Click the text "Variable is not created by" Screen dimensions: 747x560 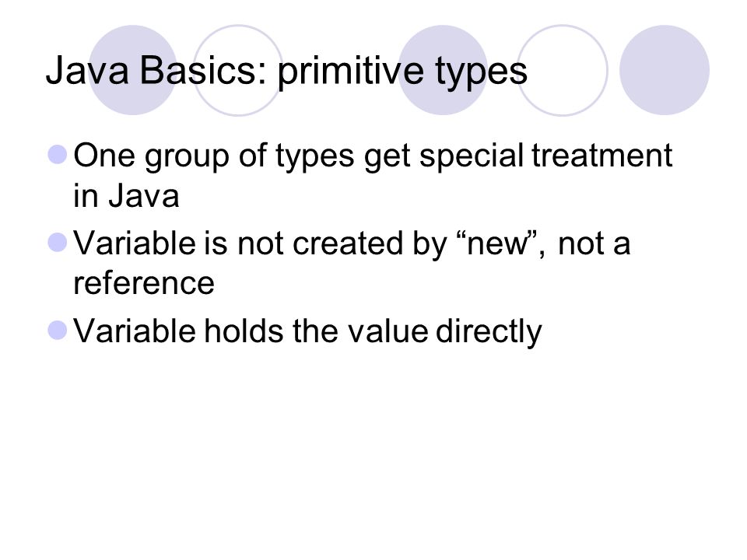(x=260, y=244)
